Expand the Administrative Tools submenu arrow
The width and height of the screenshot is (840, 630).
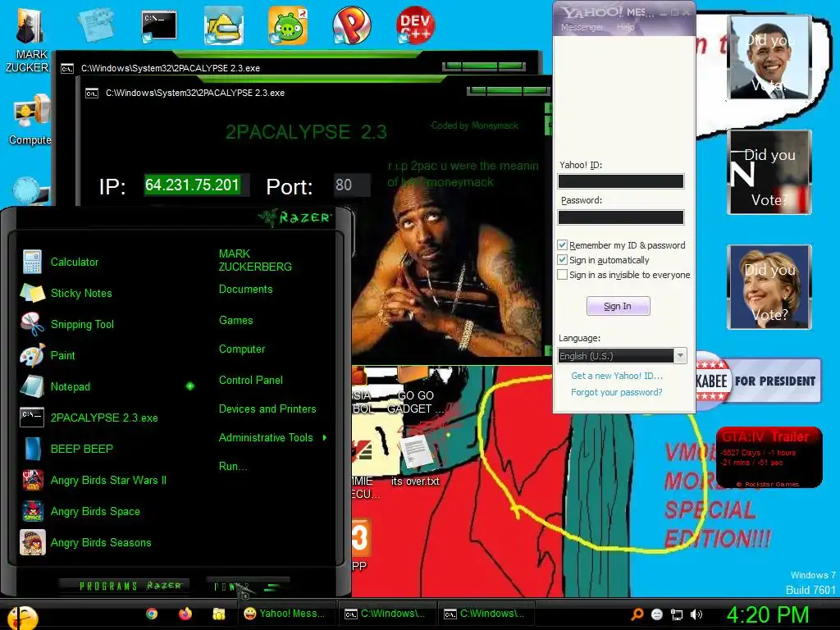coord(325,438)
